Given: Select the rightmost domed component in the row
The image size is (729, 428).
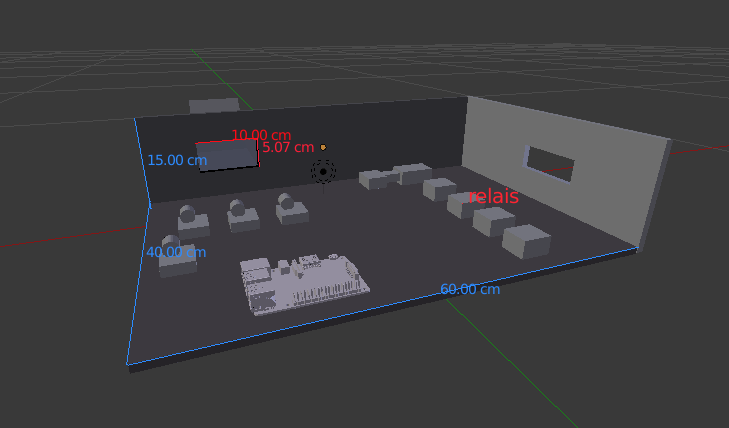Looking at the screenshot, I should pos(291,208).
